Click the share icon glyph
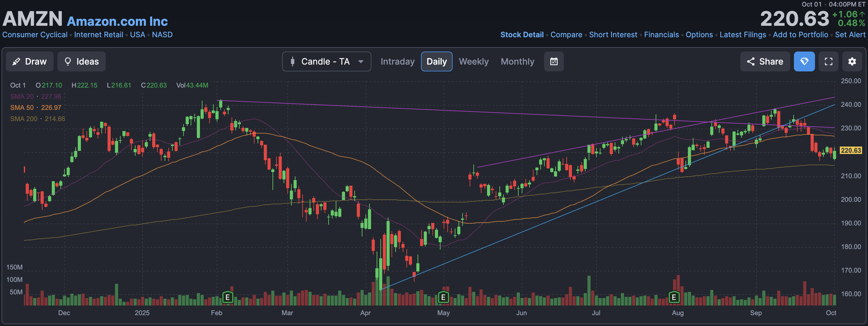The width and height of the screenshot is (868, 326). coord(751,61)
